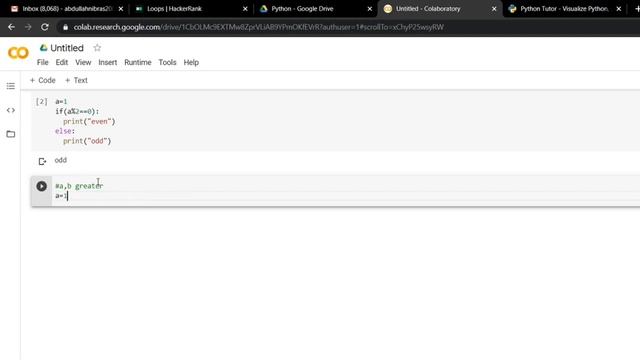This screenshot has height=360, width=640.
Task: Click the #a,b greater comment line
Action: tap(79, 186)
